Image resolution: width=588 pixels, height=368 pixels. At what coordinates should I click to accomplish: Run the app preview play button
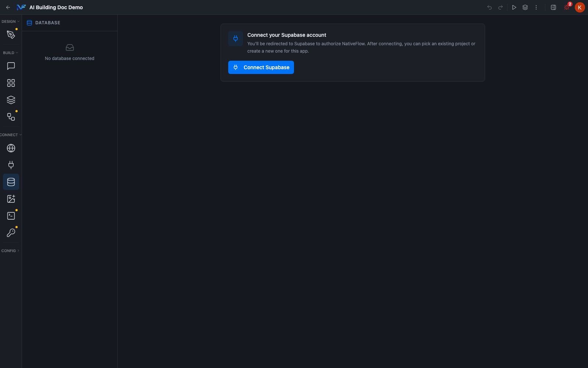[x=514, y=7]
